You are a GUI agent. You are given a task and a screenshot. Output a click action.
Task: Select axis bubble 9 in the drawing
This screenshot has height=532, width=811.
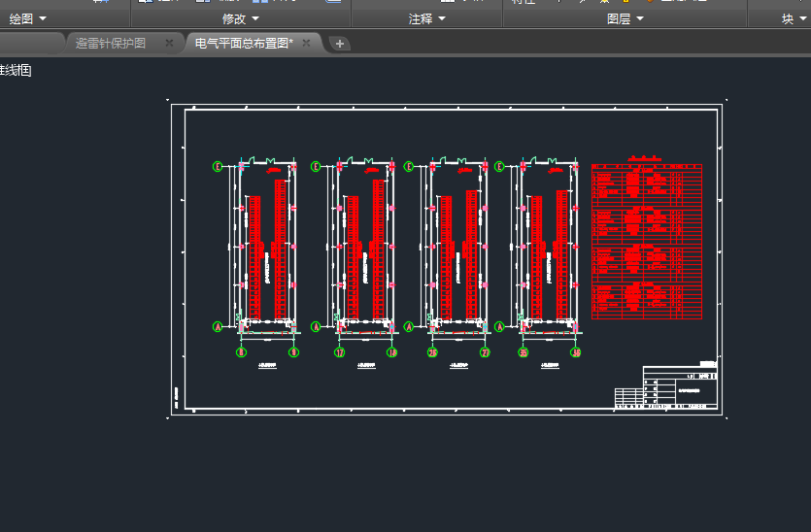click(293, 352)
